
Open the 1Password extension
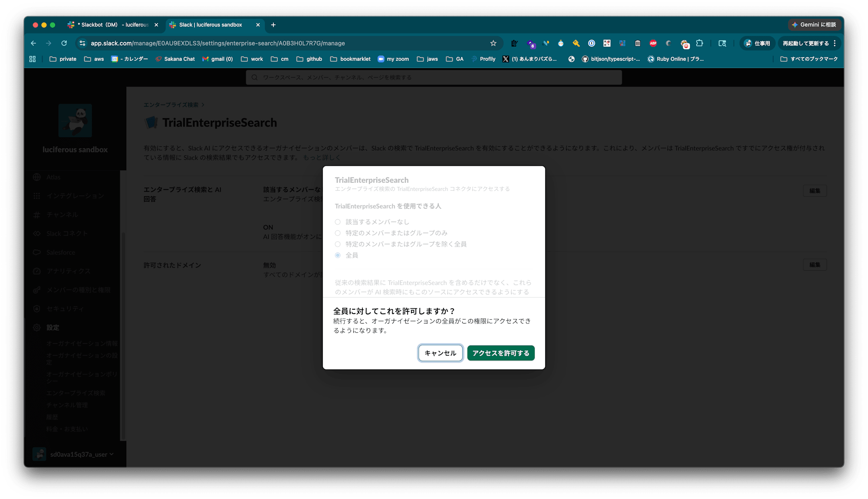pos(592,43)
